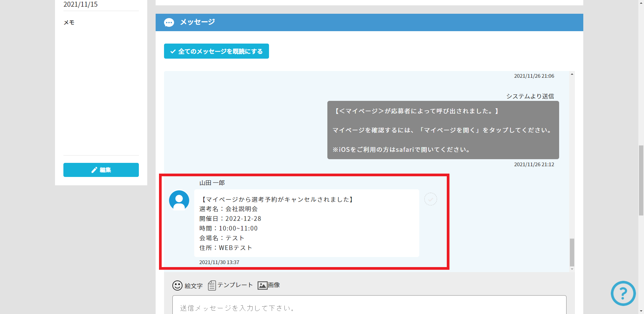
Task: Click the page scrollbar down arrow
Action: (641, 311)
